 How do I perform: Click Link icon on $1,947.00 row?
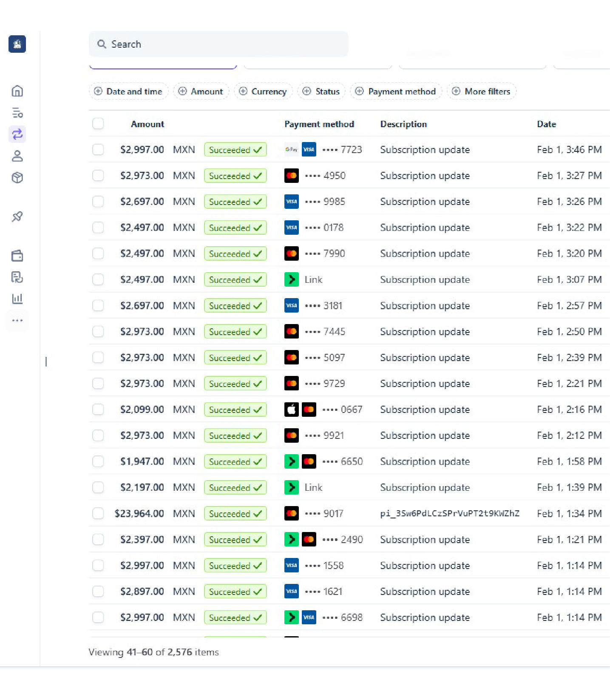click(291, 461)
